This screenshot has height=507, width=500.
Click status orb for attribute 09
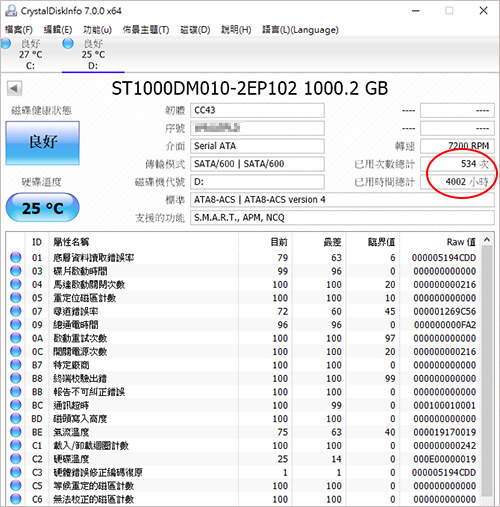[15, 324]
